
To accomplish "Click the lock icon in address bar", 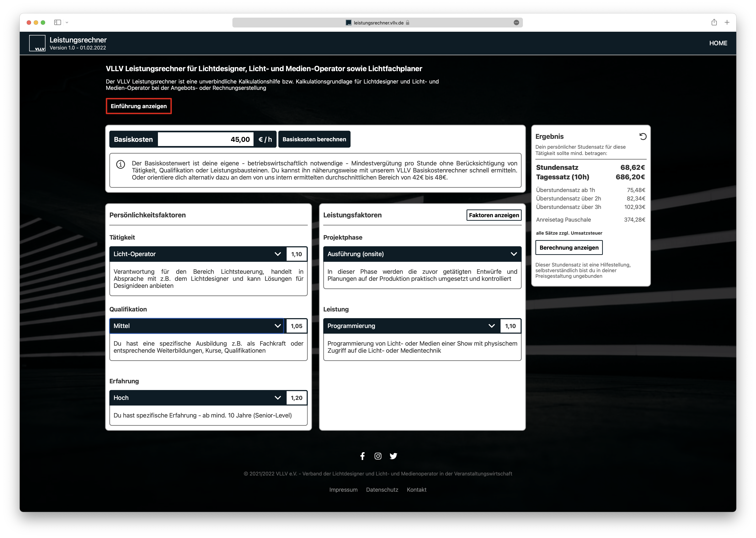I will click(407, 23).
